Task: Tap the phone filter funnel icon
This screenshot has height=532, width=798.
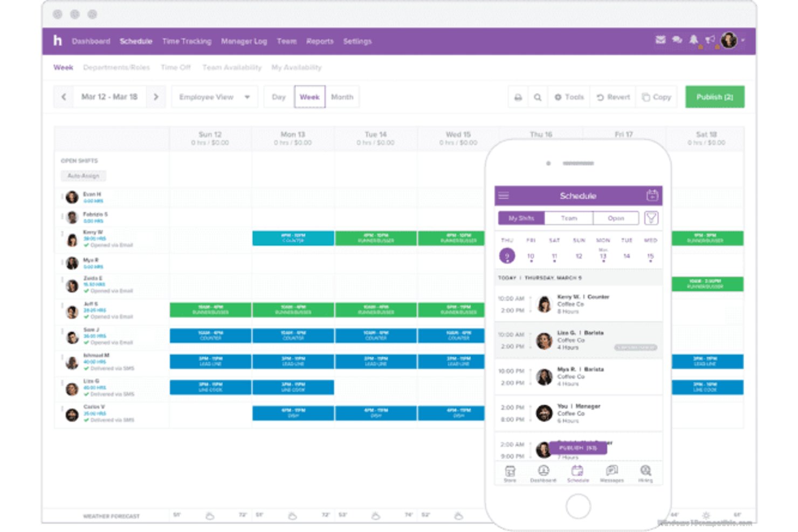Action: 651,218
